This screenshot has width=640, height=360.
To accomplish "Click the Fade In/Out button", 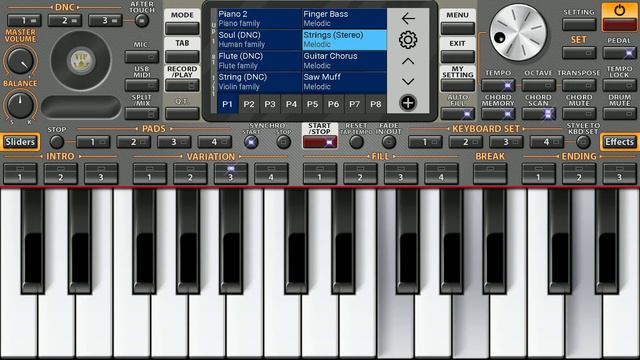I will point(389,142).
